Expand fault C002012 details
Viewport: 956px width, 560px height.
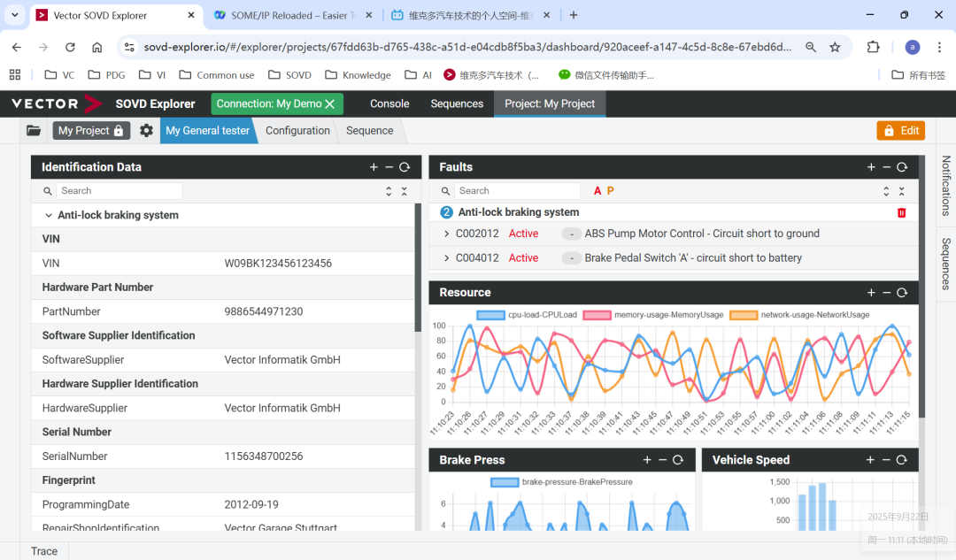coord(446,234)
